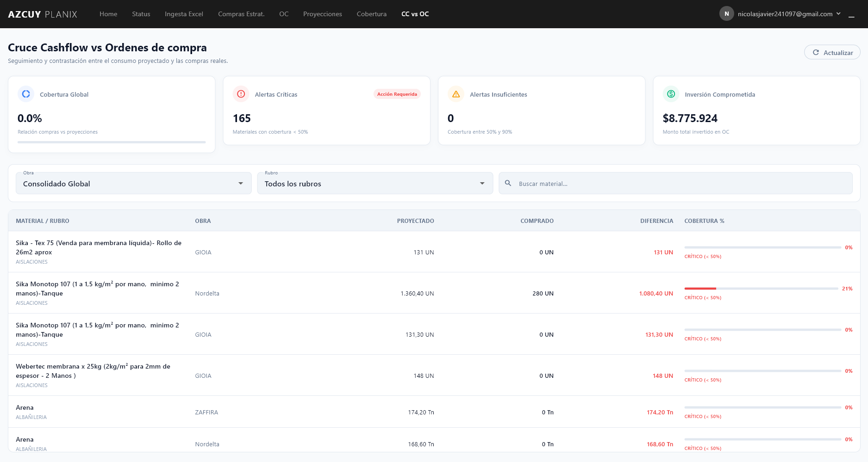Click the AZCUY PLANIX logo
The height and width of the screenshot is (462, 868).
pos(43,14)
